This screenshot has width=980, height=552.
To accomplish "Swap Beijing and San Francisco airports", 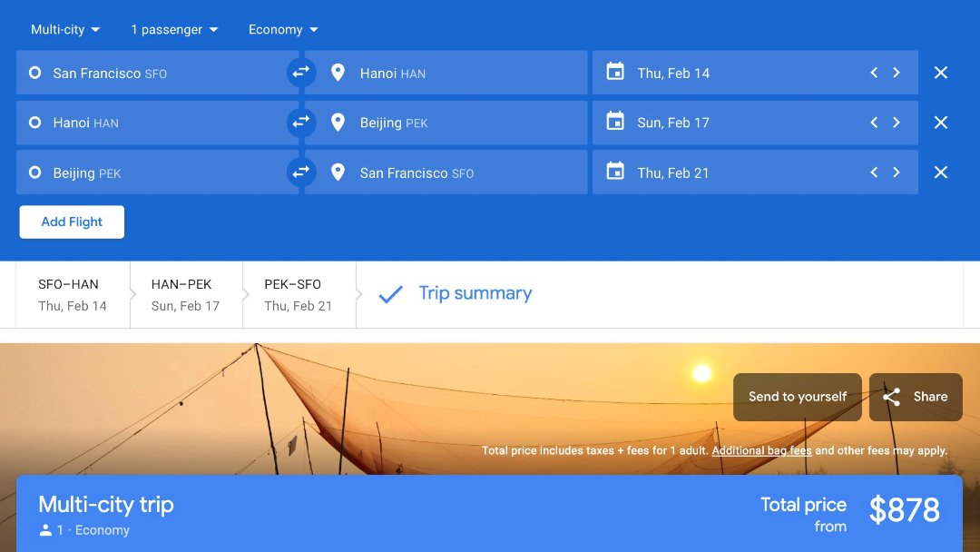I will click(x=301, y=172).
